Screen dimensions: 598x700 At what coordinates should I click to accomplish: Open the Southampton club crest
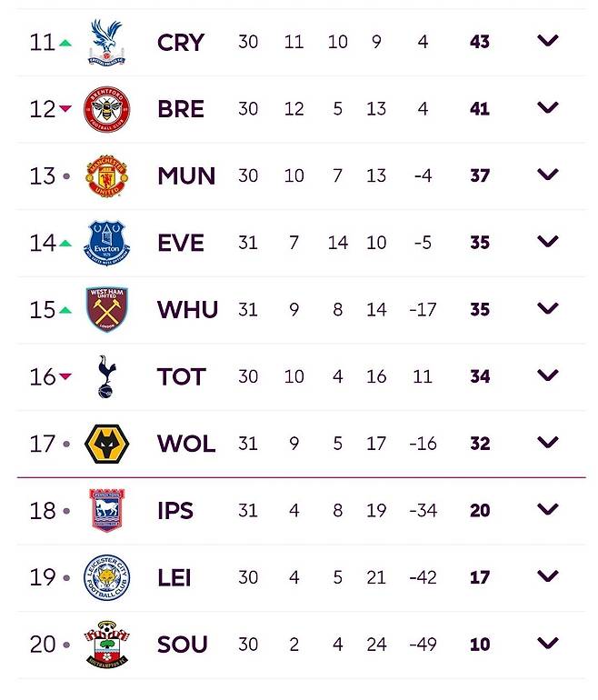click(106, 645)
